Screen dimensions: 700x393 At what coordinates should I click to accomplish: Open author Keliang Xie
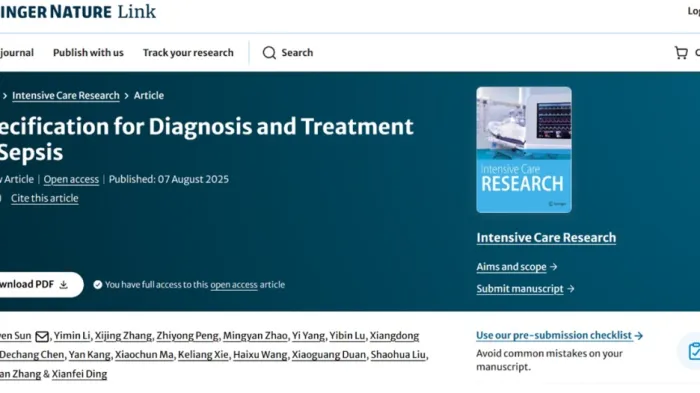(x=203, y=355)
